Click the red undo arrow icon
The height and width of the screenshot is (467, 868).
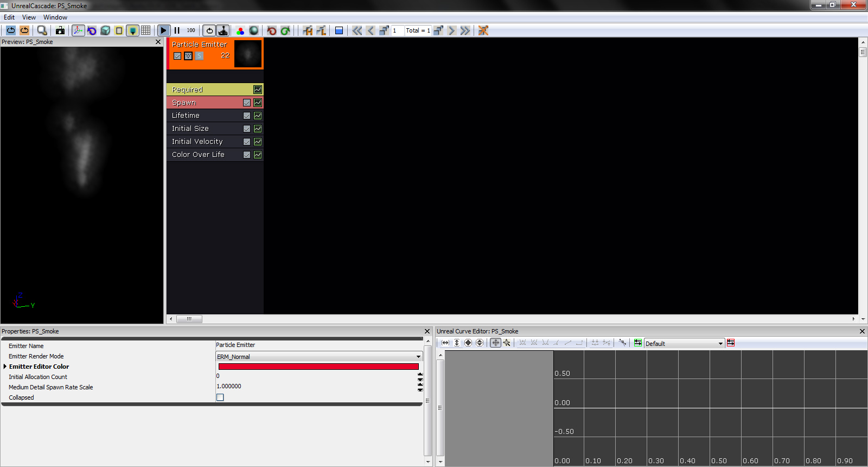coord(272,30)
